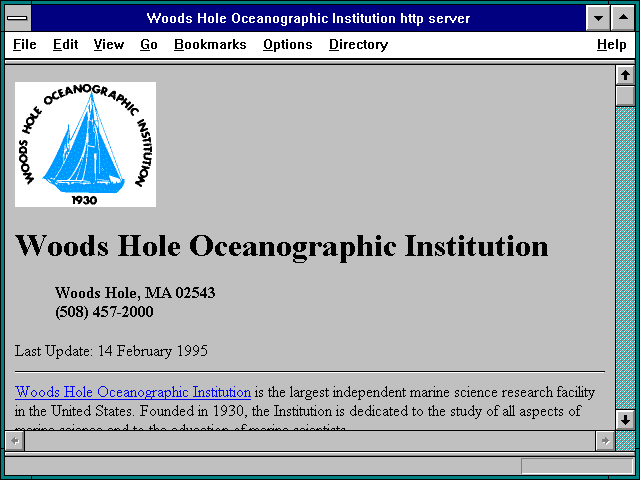Open the Bookmarks menu
The image size is (640, 480).
210,44
